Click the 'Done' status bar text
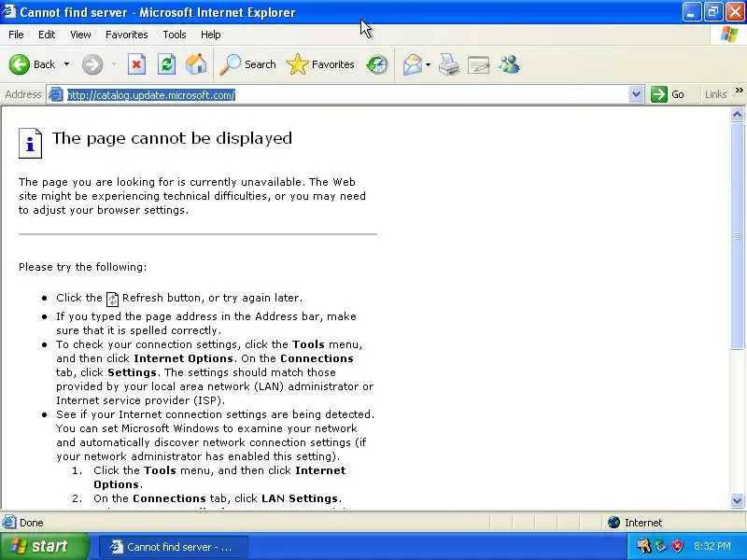This screenshot has width=747, height=560. tap(32, 523)
